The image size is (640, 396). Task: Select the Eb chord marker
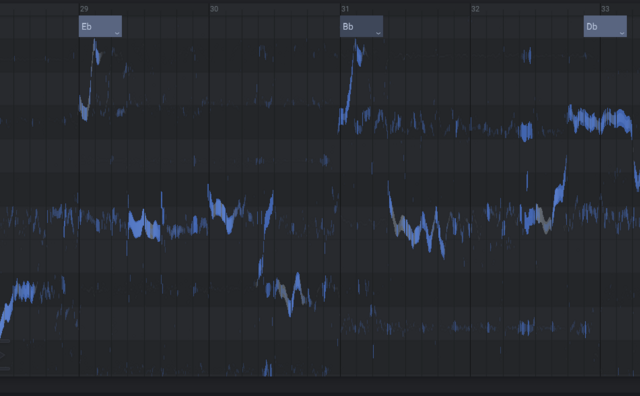coord(100,27)
